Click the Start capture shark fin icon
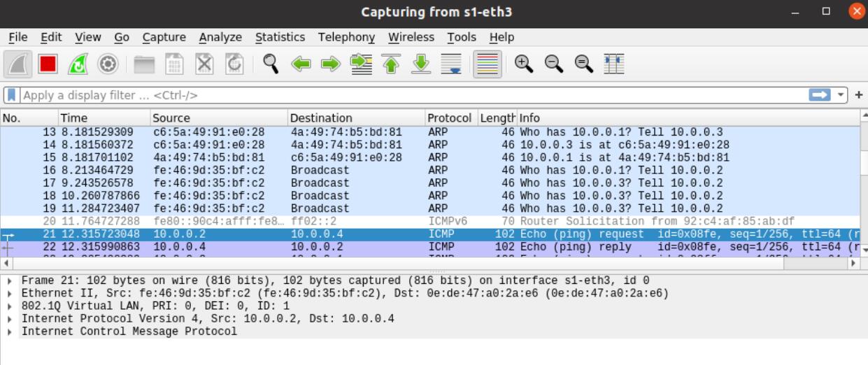This screenshot has width=868, height=365. tap(17, 65)
